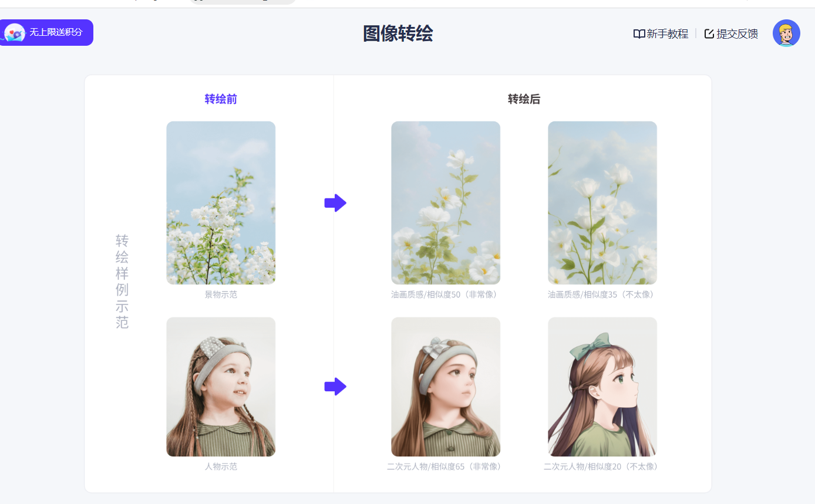This screenshot has height=504, width=815.
Task: Open the 油画质感 相似度35 flower result
Action: 602,203
